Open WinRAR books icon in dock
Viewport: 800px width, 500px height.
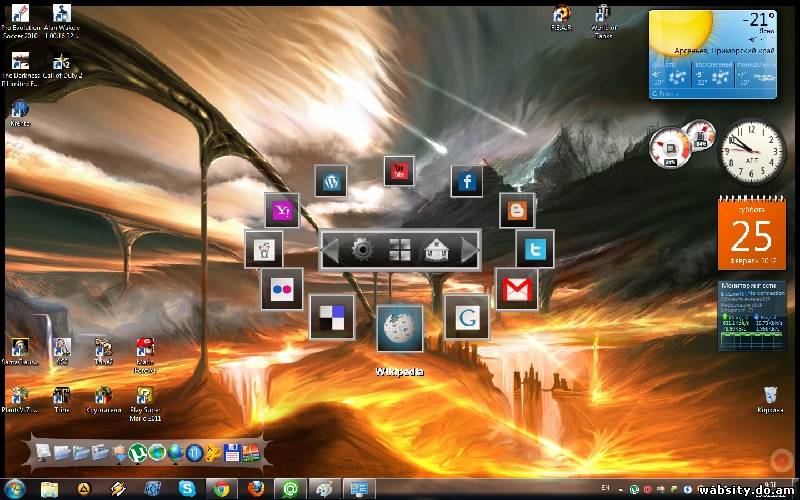(251, 453)
